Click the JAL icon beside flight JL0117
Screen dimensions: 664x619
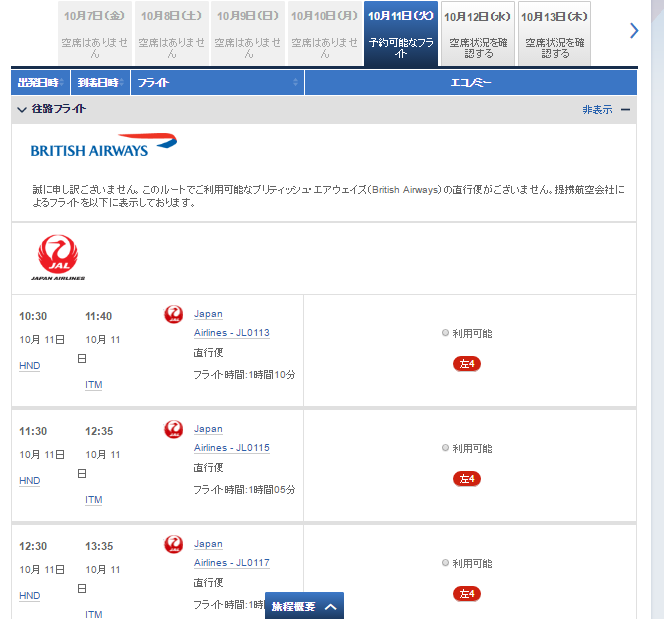174,545
